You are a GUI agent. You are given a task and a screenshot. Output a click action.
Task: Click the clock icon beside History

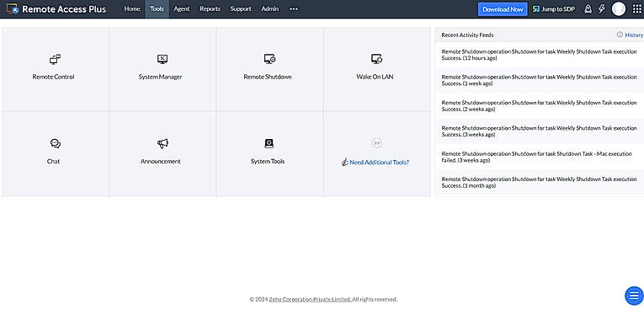[620, 35]
